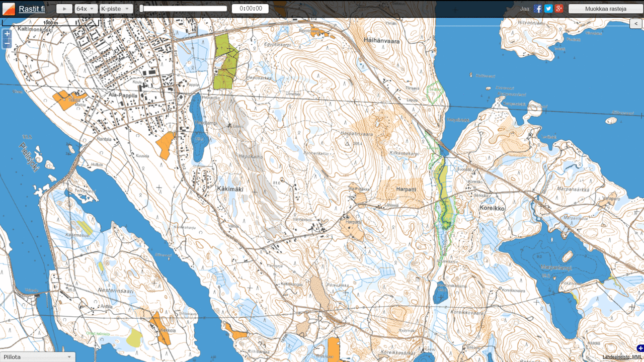Share on Twitter
The image size is (644, 362).
point(548,9)
